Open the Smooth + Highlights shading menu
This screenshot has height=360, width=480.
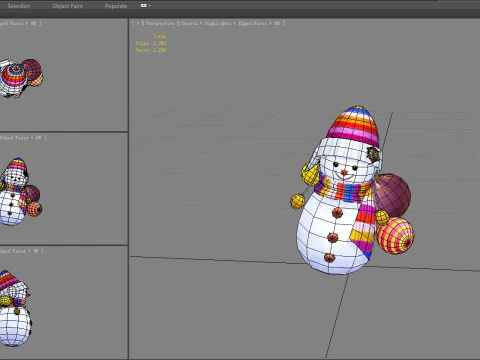coord(206,23)
